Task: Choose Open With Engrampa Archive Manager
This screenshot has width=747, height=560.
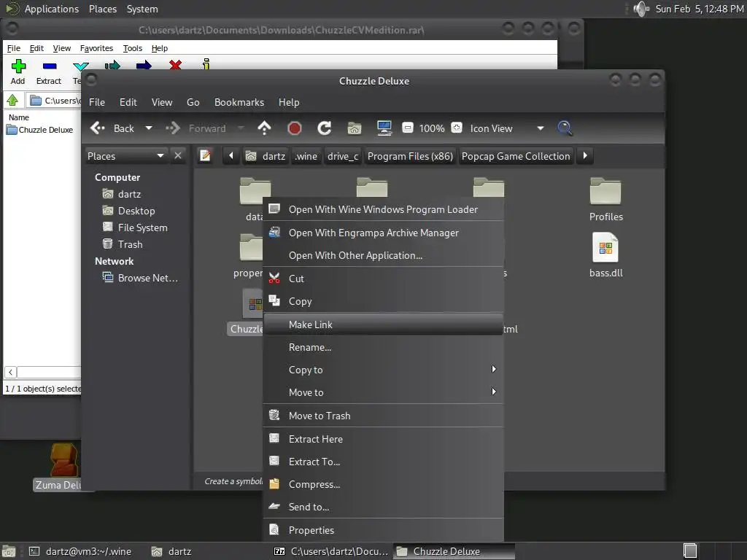Action: point(384,233)
